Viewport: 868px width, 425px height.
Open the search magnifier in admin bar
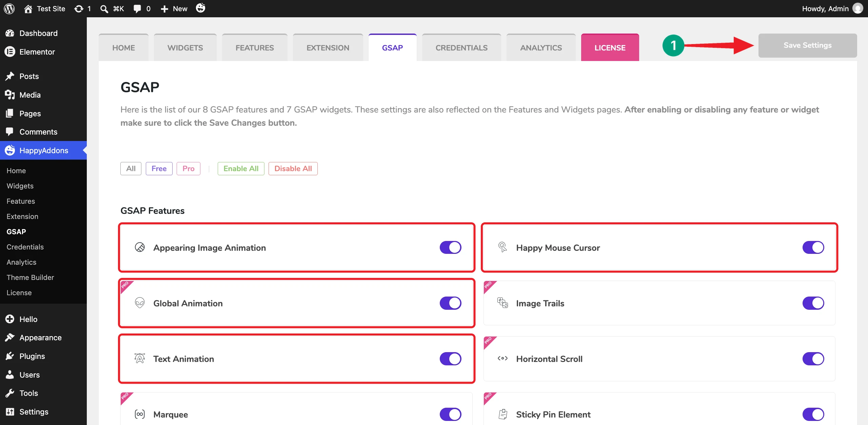[104, 9]
